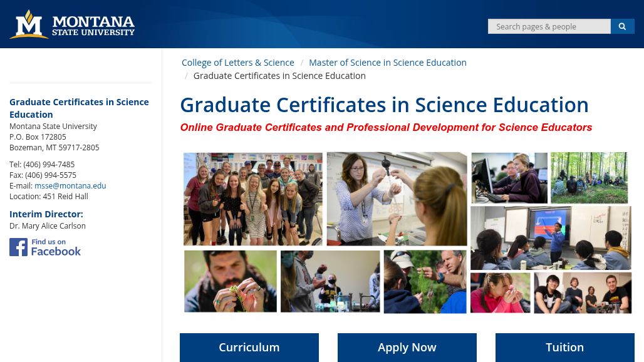Screen dimensions: 644x362
Task: Type in the Search pages & people field
Action: click(549, 26)
